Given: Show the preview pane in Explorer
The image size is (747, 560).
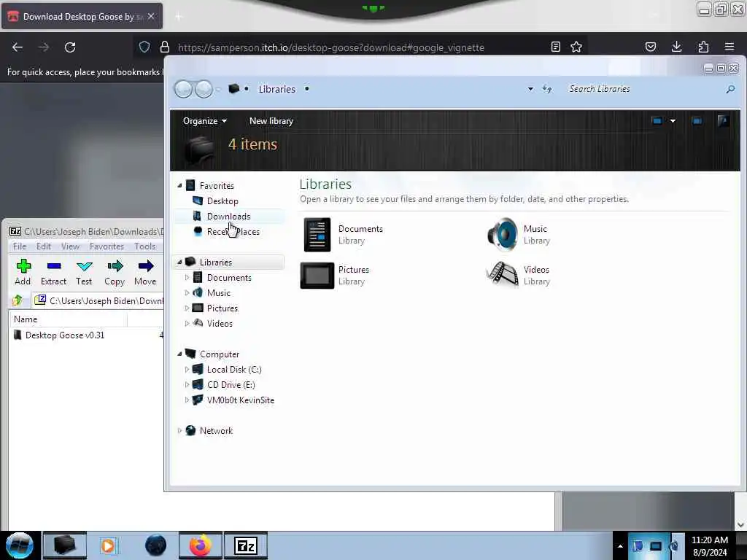Looking at the screenshot, I should [697, 121].
